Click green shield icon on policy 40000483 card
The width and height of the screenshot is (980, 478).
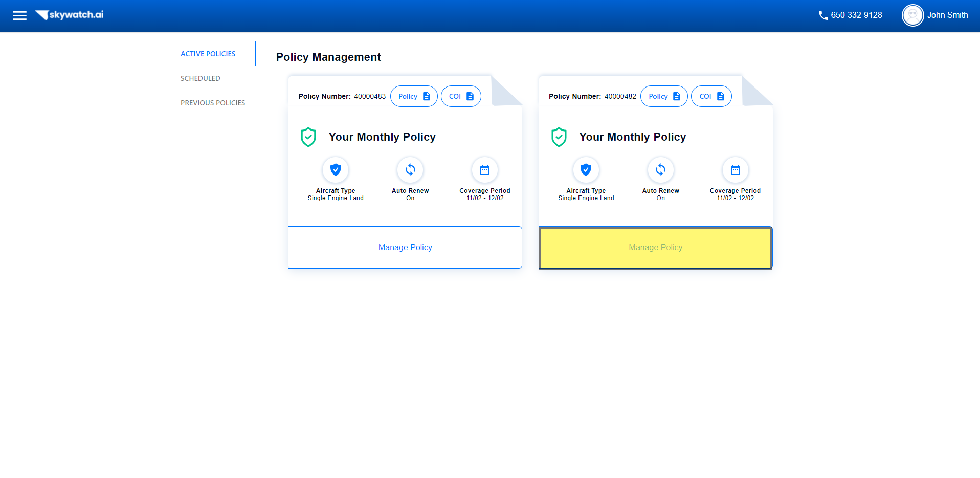click(308, 137)
